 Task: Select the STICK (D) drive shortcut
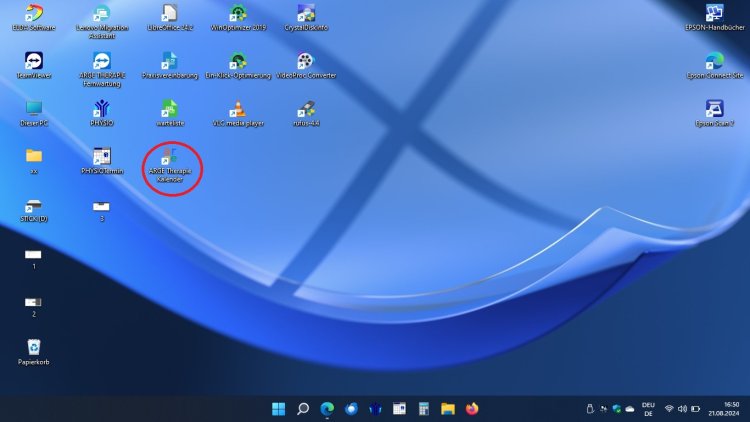(33, 210)
